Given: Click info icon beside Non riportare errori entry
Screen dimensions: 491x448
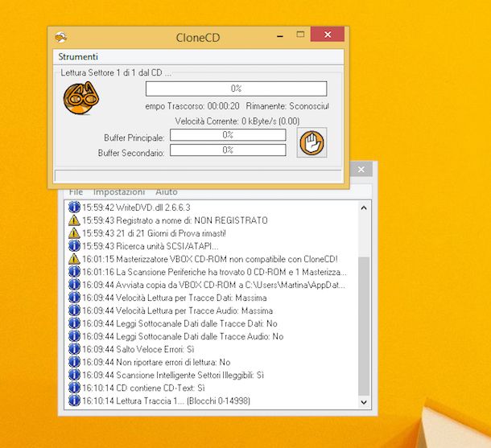Looking at the screenshot, I should (74, 362).
